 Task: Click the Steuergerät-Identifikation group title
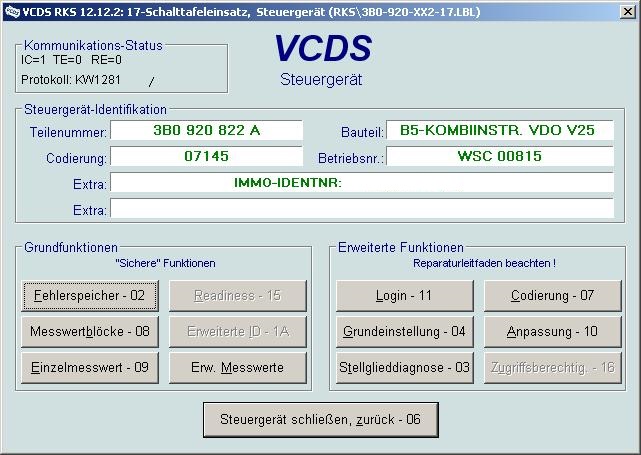pyautogui.click(x=95, y=110)
